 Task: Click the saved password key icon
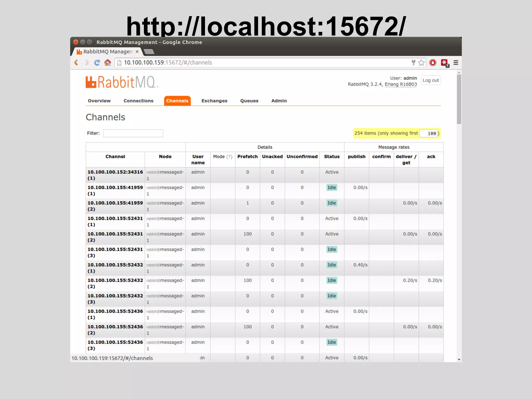[413, 63]
